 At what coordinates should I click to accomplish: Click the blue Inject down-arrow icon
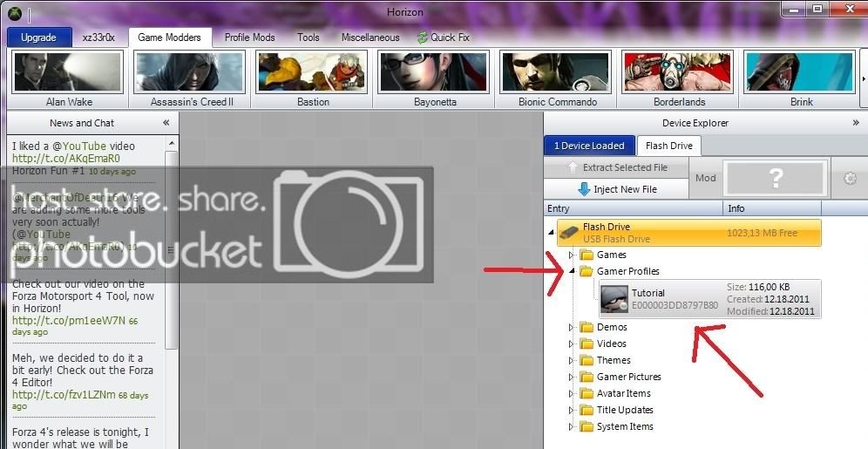click(584, 189)
